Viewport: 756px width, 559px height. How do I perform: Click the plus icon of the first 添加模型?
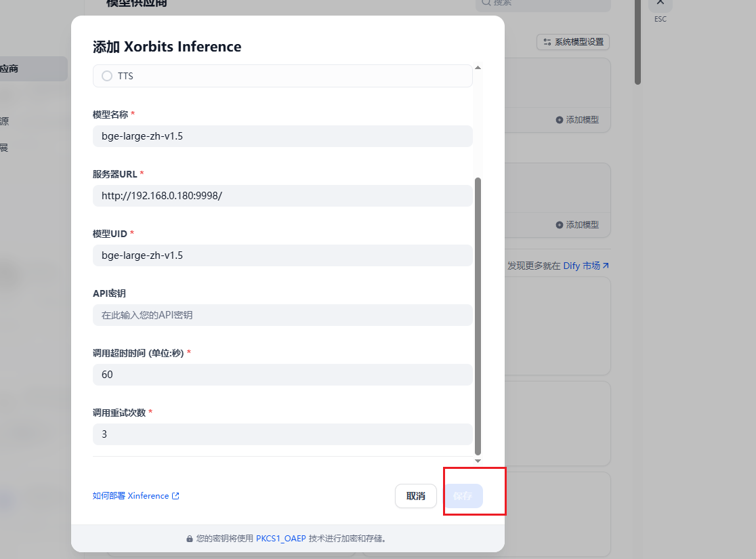click(x=560, y=120)
